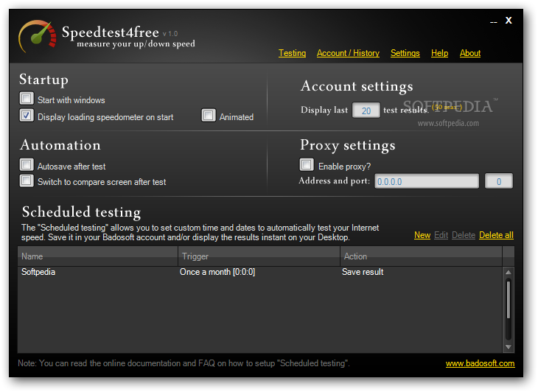Viewport: 538px width, 392px height.
Task: Create a New scheduled test
Action: tap(422, 235)
